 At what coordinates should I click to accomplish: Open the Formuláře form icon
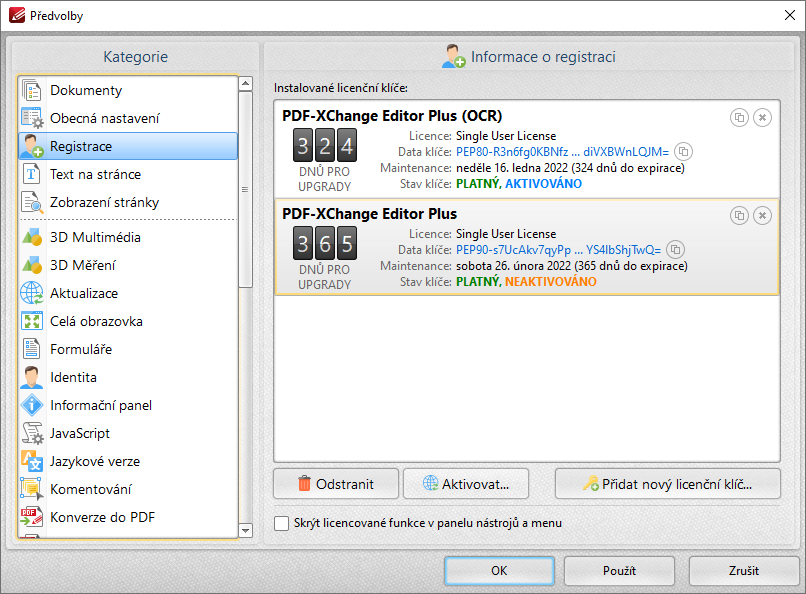click(31, 349)
